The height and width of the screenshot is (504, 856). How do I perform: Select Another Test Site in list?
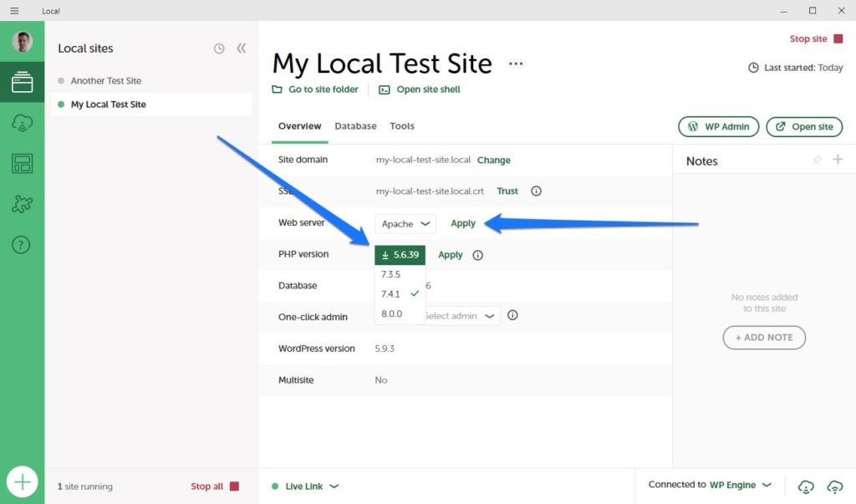point(106,81)
